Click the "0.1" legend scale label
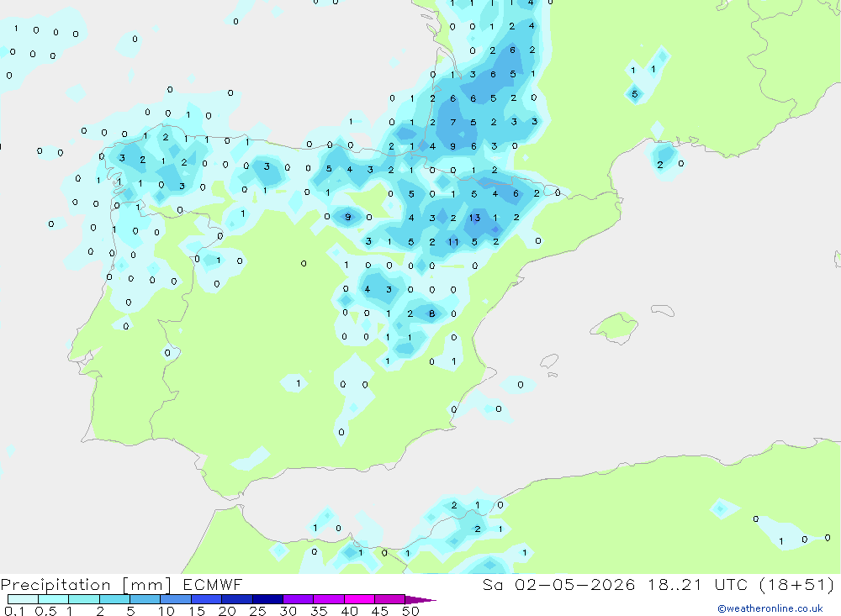Viewport: 841px width, 616px height. [x=14, y=611]
